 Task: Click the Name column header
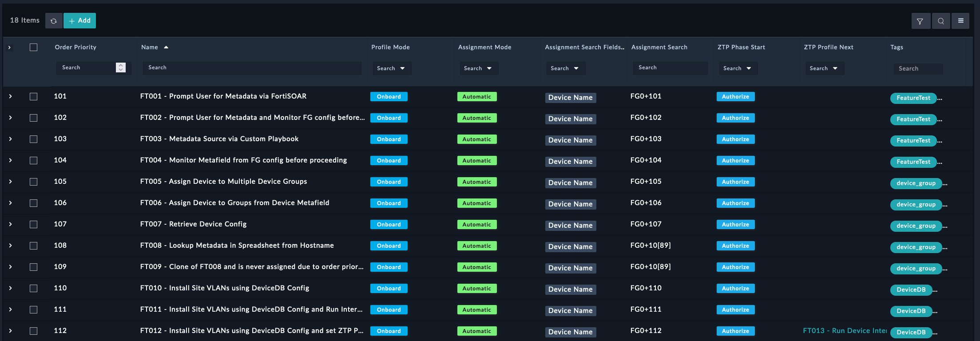point(150,47)
